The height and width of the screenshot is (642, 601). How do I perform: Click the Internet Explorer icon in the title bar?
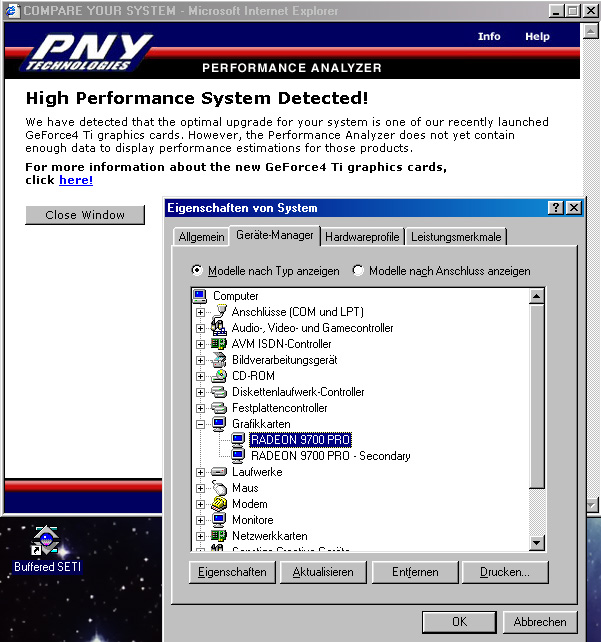coord(12,11)
